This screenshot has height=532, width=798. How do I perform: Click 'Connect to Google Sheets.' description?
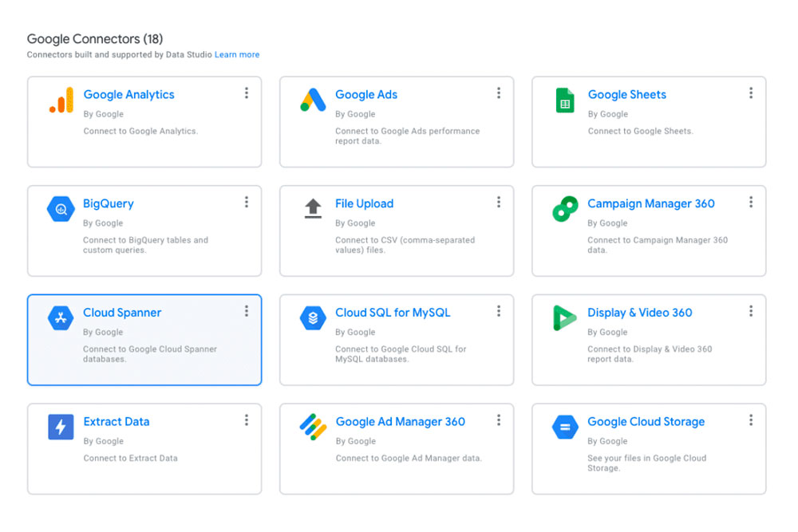click(x=640, y=132)
